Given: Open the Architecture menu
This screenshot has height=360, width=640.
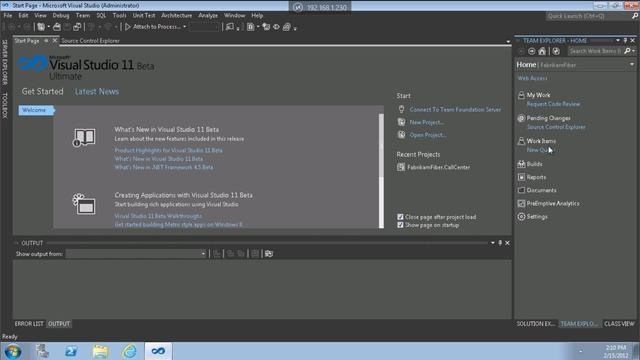Looking at the screenshot, I should click(x=176, y=16).
